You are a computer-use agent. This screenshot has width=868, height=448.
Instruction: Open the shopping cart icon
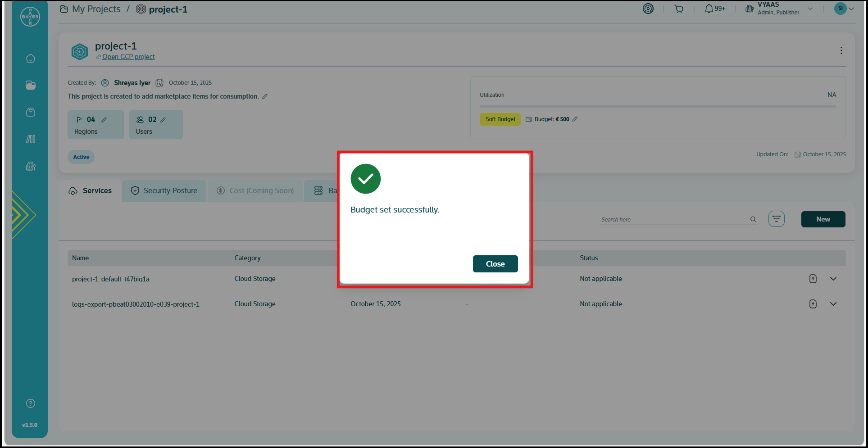point(678,9)
